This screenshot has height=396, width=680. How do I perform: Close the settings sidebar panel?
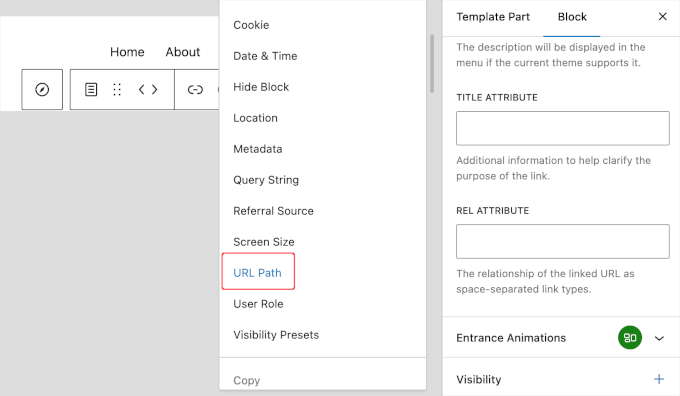[662, 16]
